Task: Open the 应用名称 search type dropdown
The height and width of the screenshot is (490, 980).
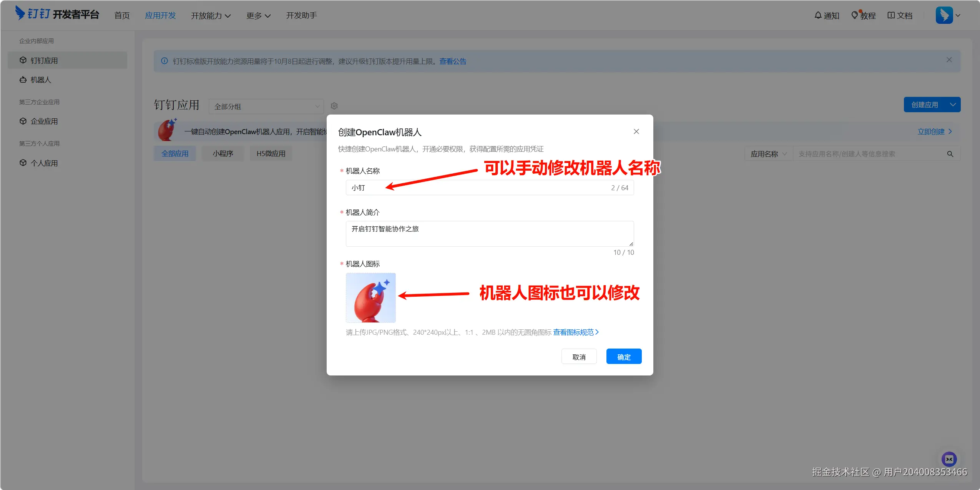Action: (x=769, y=154)
